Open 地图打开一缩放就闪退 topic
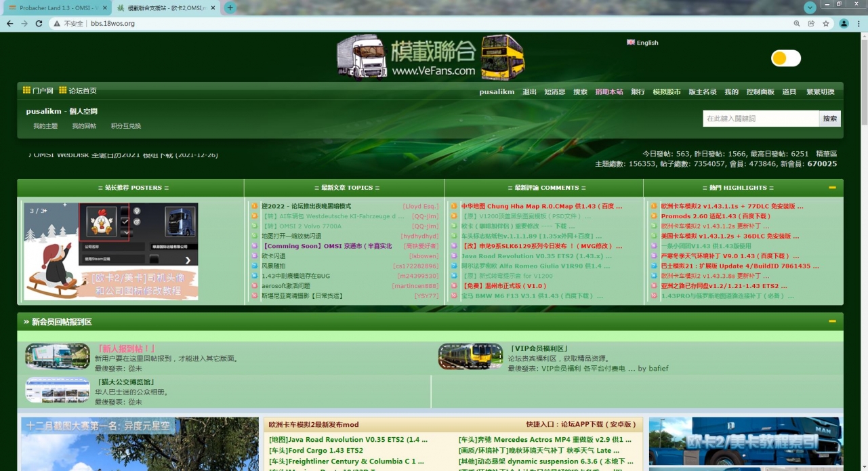868x471 pixels. [291, 236]
